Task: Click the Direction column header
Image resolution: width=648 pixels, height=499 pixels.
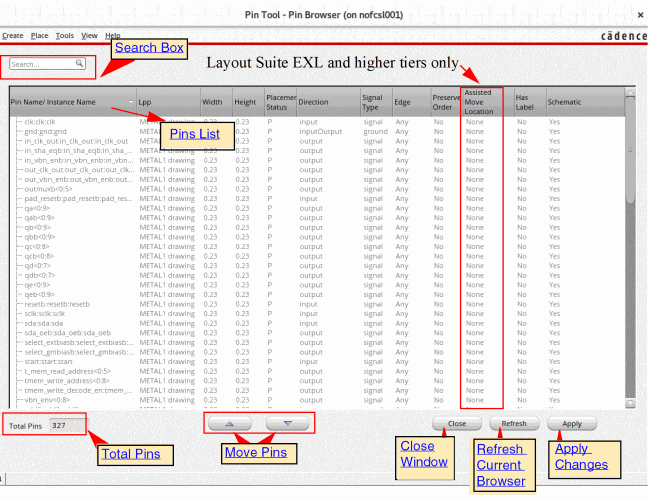Action: [329, 102]
